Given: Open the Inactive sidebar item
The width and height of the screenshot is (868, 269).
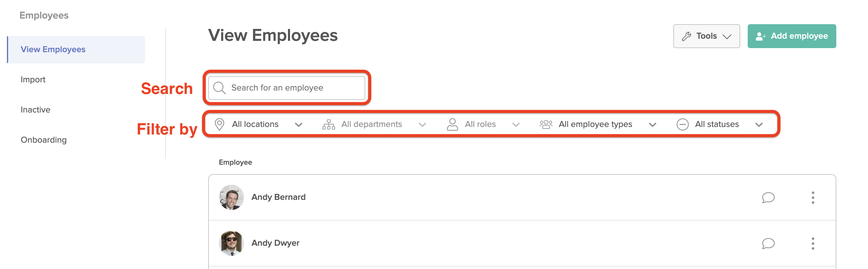Looking at the screenshot, I should [35, 110].
